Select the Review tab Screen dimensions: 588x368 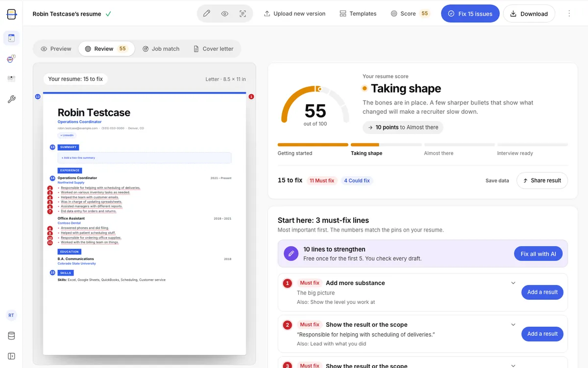point(106,49)
